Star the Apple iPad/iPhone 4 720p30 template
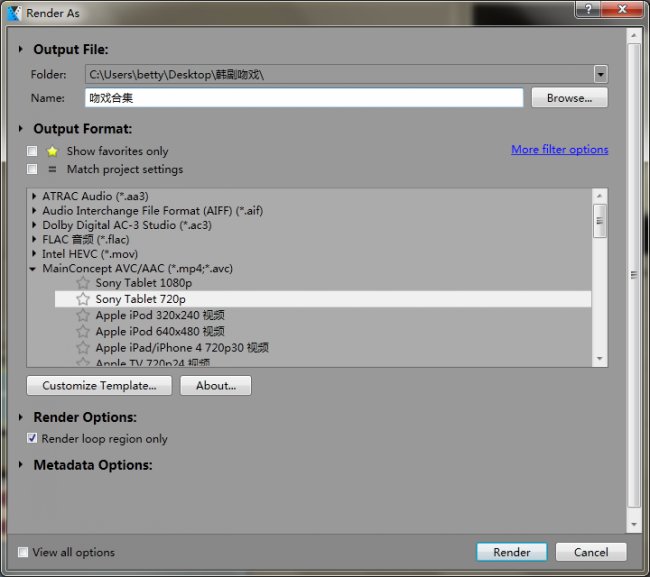The width and height of the screenshot is (650, 577). point(83,348)
